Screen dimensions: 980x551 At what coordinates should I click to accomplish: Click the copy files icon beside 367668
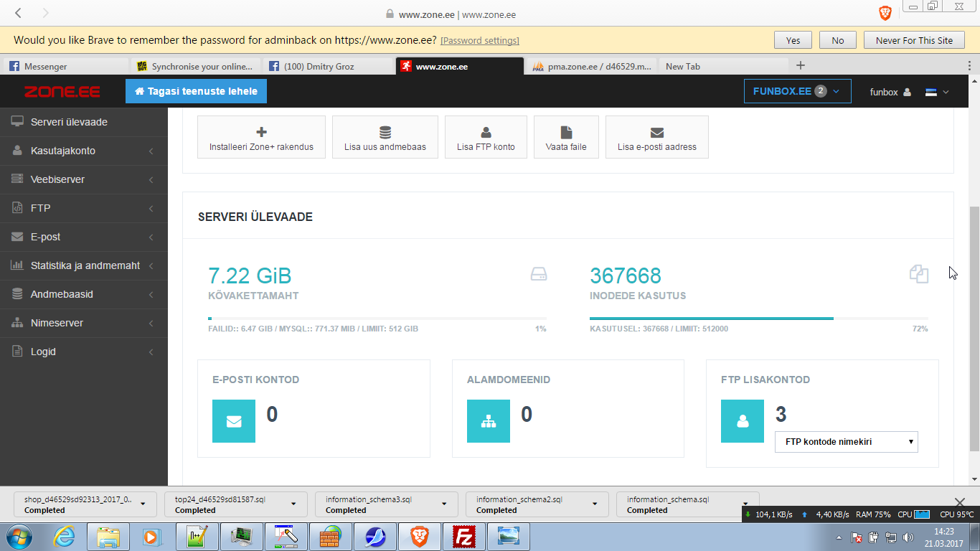tap(919, 273)
